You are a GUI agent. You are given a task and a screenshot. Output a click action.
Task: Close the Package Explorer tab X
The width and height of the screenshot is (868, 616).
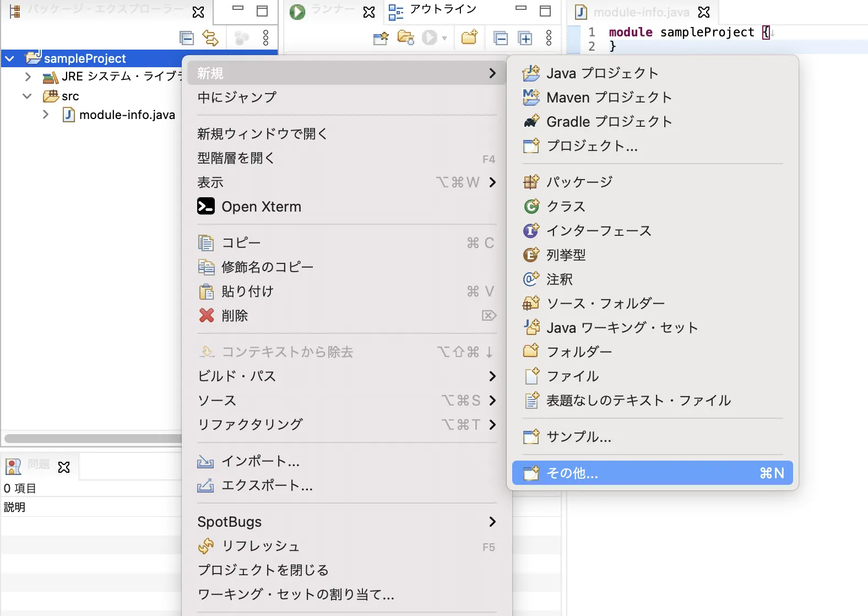pyautogui.click(x=198, y=12)
